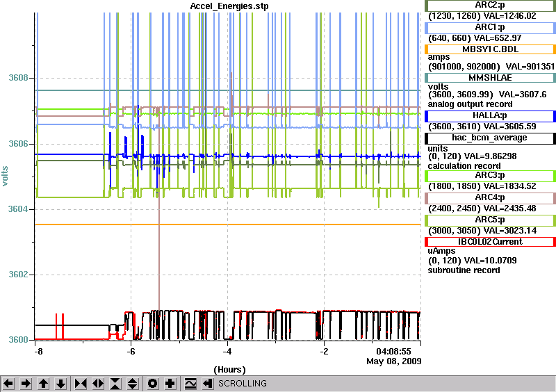This screenshot has height=392, width=556.
Task: Select the ARC5:p curve legend label
Action: tap(490, 220)
